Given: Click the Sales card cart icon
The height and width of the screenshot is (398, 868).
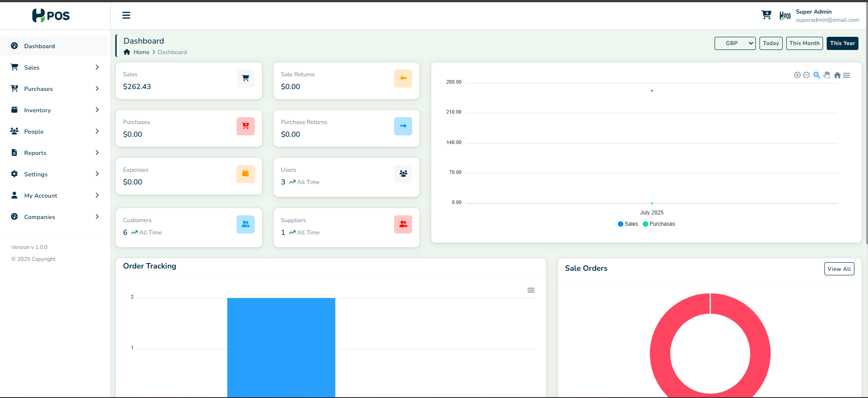Looking at the screenshot, I should coord(246,78).
